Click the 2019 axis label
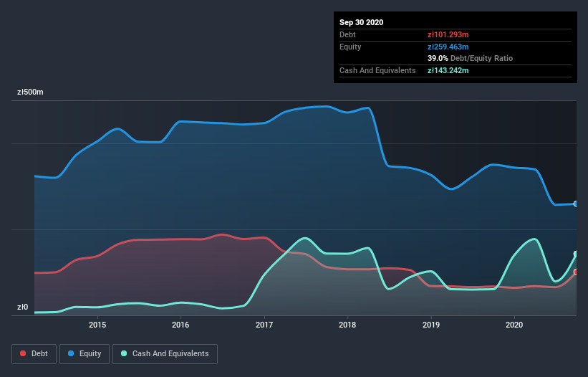The image size is (588, 377). [x=431, y=325]
